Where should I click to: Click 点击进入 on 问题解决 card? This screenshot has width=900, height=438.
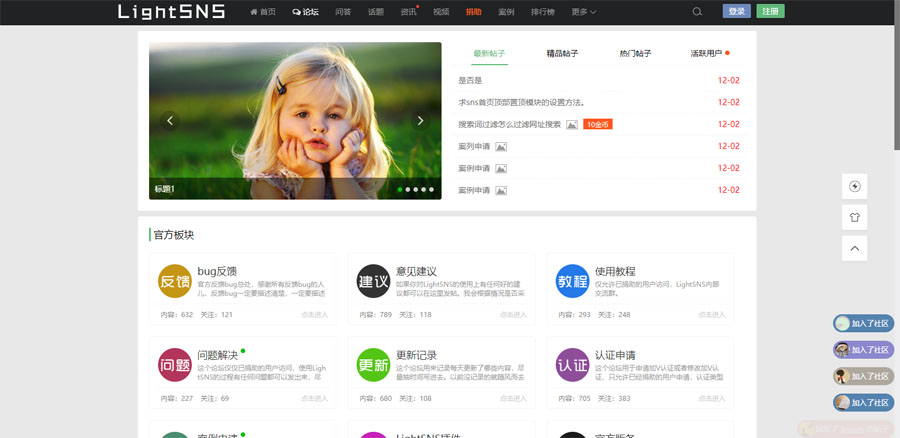pos(314,399)
